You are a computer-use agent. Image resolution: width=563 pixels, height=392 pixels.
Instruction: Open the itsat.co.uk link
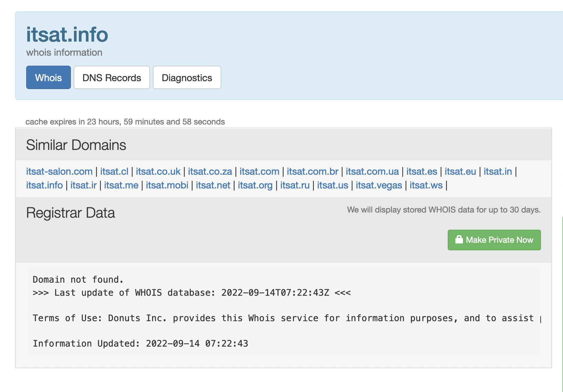158,171
